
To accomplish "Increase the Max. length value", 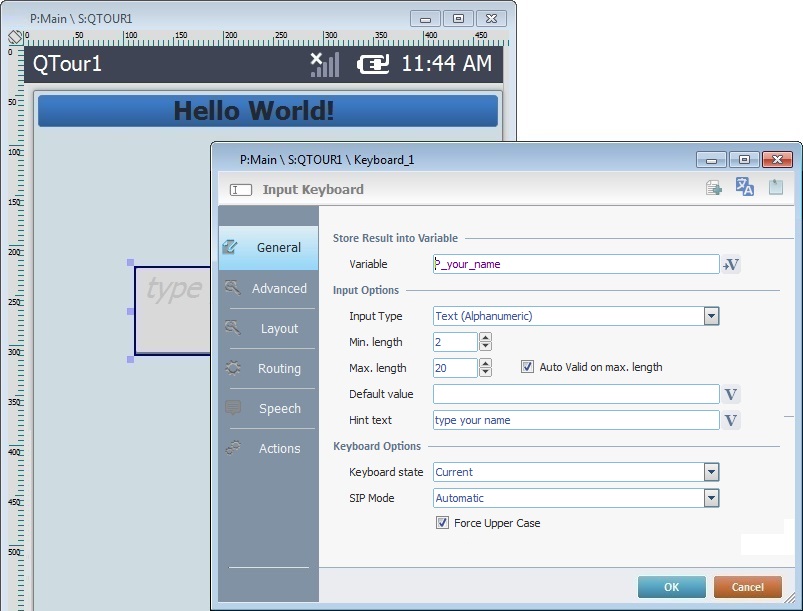I will [x=485, y=363].
